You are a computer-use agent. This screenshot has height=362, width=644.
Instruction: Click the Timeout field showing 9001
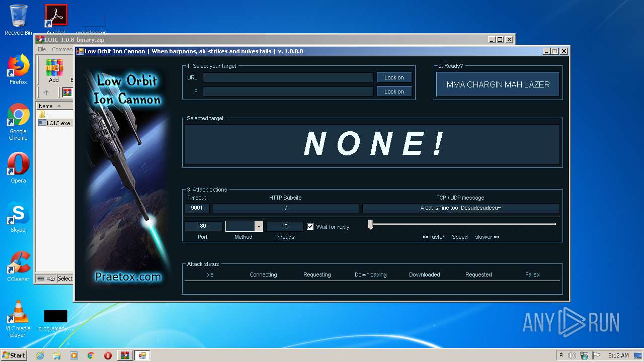(x=197, y=208)
